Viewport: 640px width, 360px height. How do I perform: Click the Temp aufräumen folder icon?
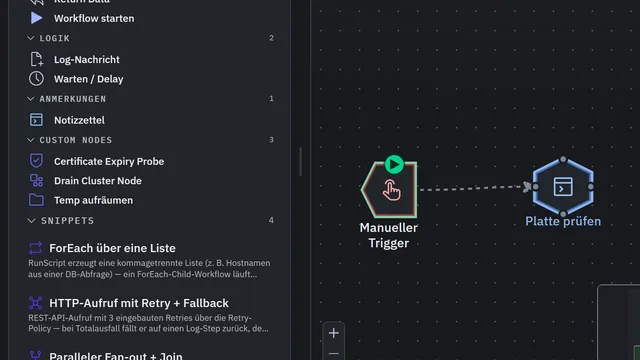point(36,200)
